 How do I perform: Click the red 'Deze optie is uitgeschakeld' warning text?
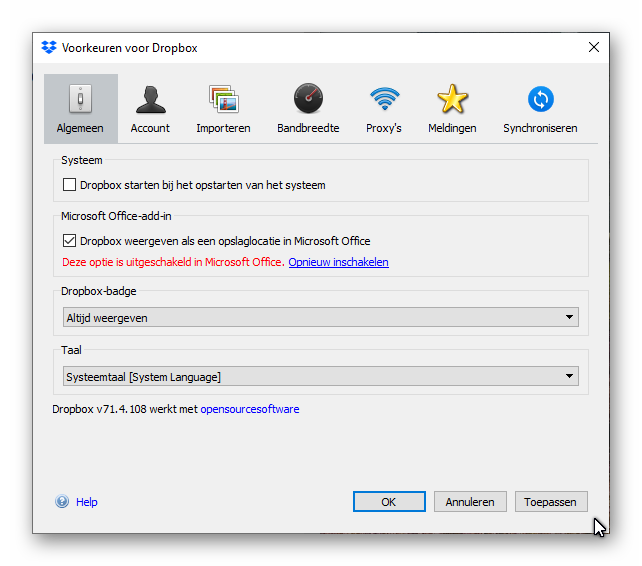pyautogui.click(x=173, y=262)
